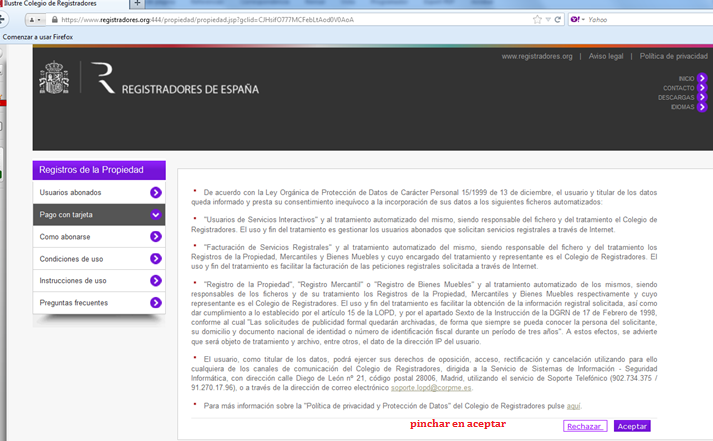Image resolution: width=713 pixels, height=441 pixels.
Task: Collapse the Pago con tarjeta chevron
Action: pos(156,214)
